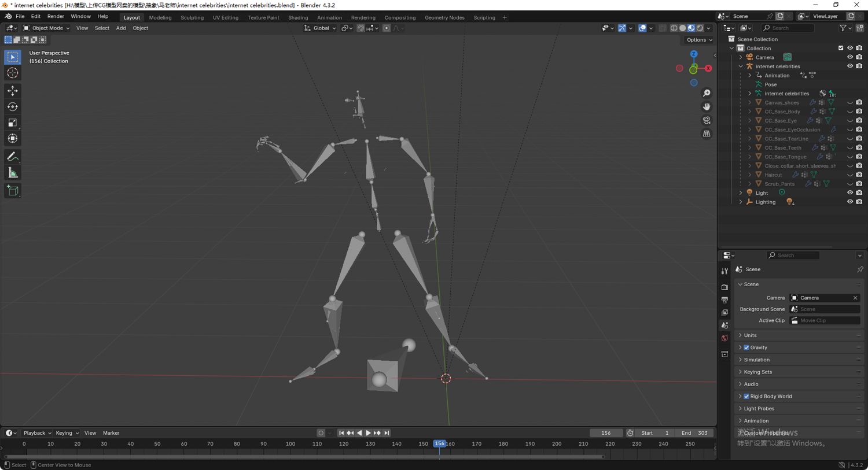Image resolution: width=868 pixels, height=470 pixels.
Task: Click the frame 156 playhead marker
Action: pos(440,444)
